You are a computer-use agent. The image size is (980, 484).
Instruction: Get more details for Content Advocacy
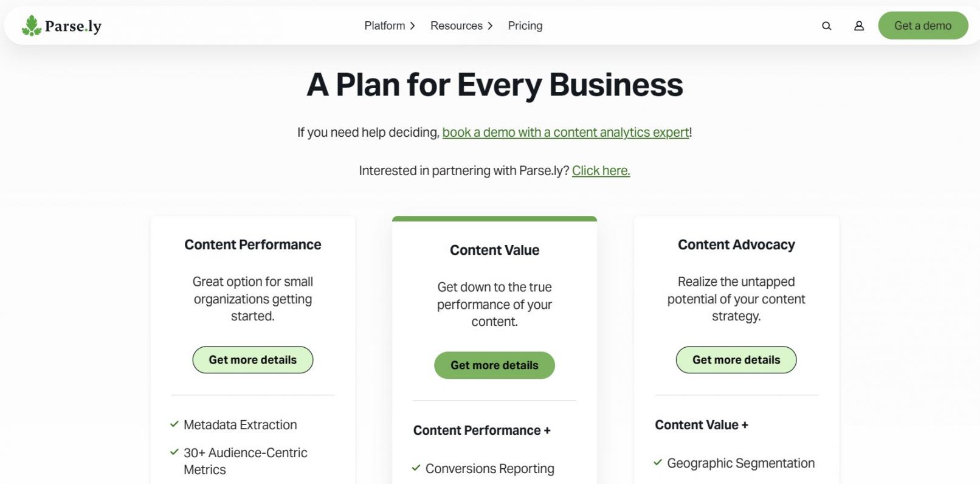(736, 360)
